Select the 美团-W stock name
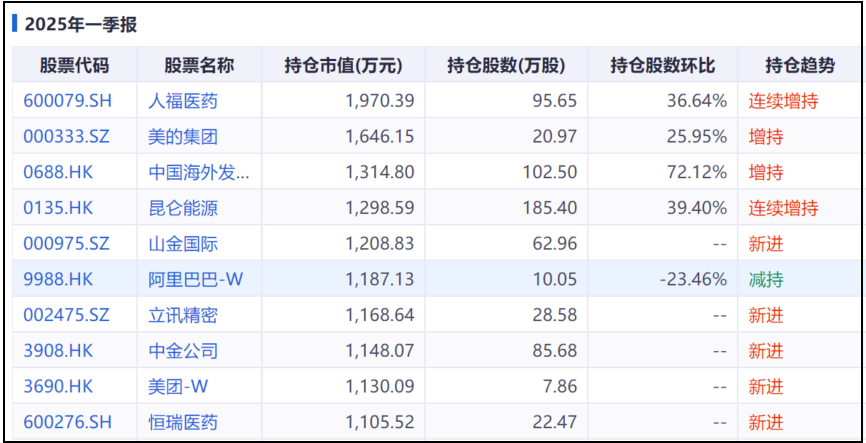 coord(178,387)
